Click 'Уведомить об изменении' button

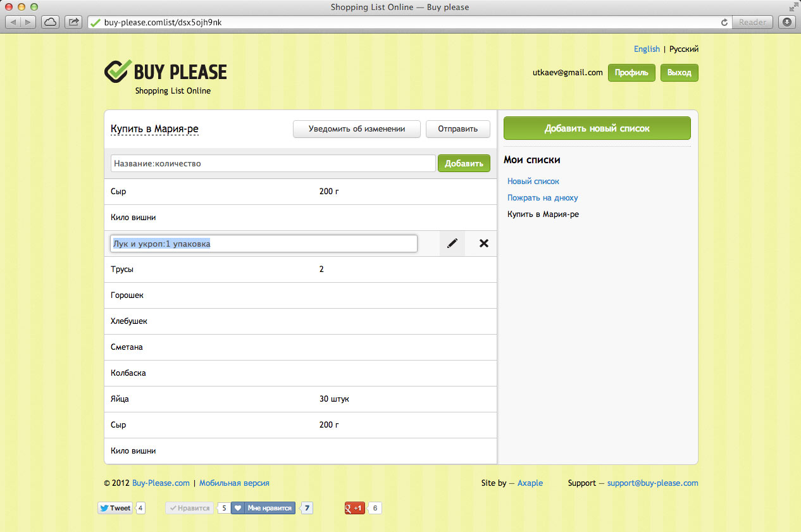pyautogui.click(x=357, y=129)
